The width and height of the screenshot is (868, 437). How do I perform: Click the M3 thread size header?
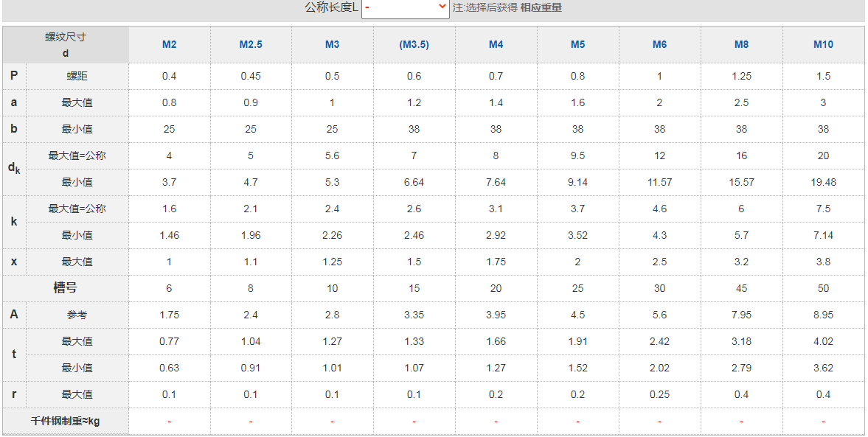[333, 44]
